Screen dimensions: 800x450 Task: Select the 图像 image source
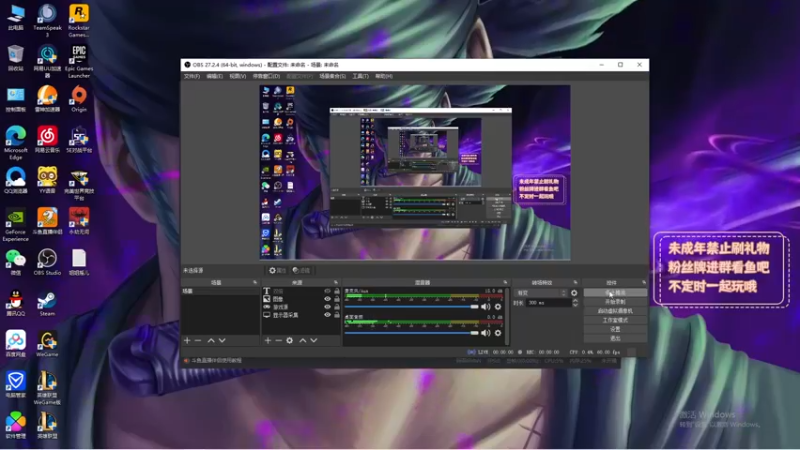tap(301, 299)
